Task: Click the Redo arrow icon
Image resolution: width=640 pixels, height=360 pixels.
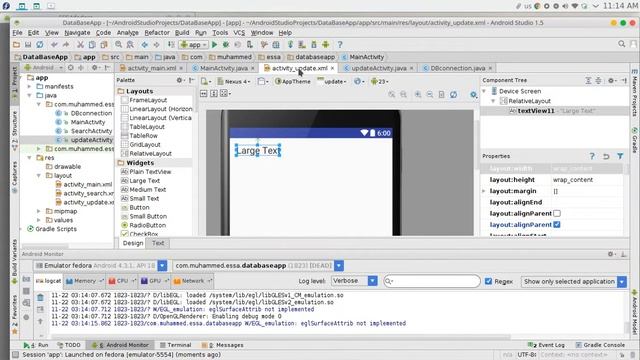Action: coord(66,44)
